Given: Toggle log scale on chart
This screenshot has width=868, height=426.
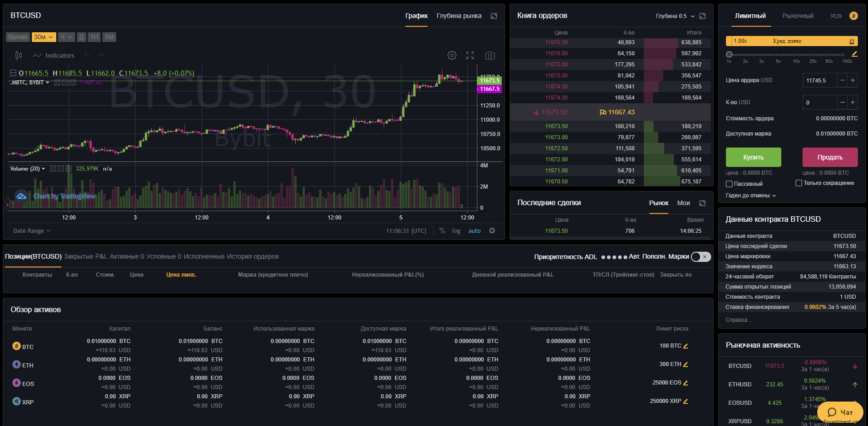Looking at the screenshot, I should click(456, 231).
